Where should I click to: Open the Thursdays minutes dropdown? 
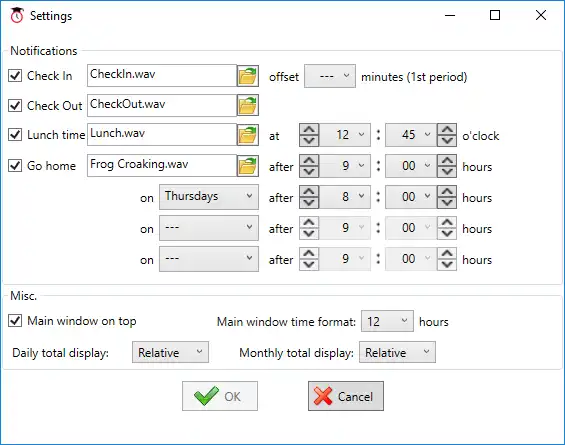point(411,197)
